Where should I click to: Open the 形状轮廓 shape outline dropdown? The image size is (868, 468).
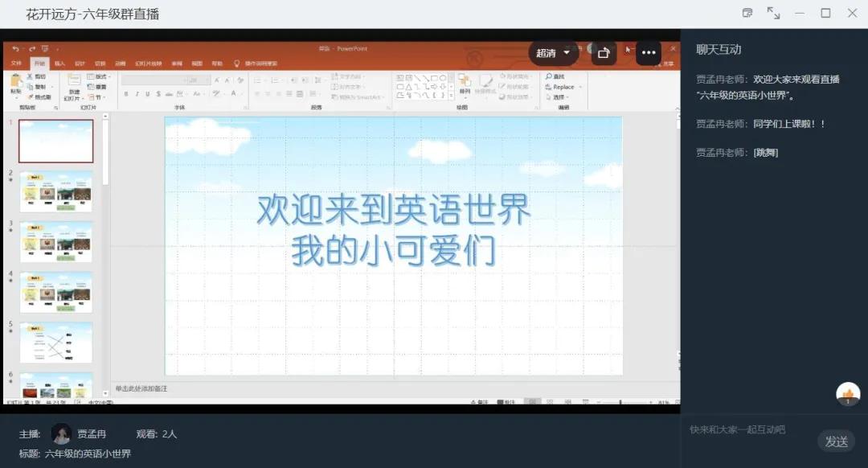point(514,86)
